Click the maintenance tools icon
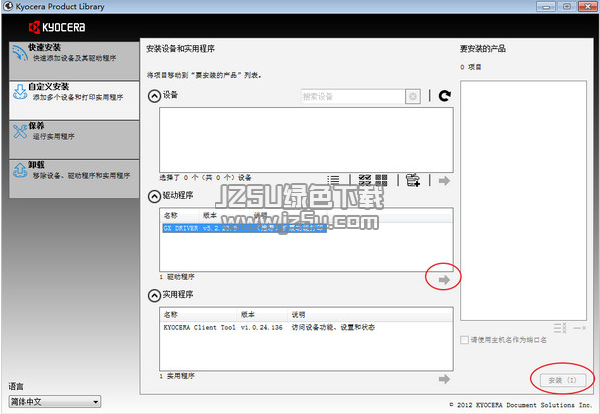This screenshot has width=600, height=414. [x=20, y=131]
